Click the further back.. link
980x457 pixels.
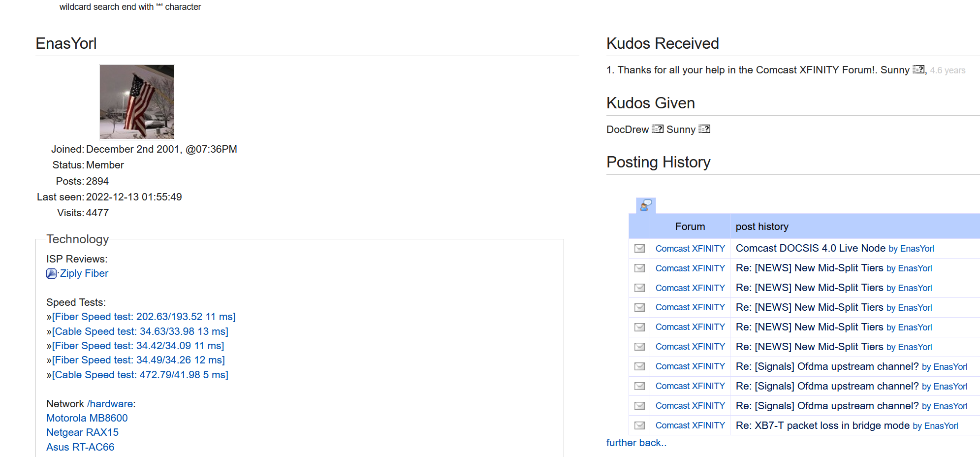point(636,443)
